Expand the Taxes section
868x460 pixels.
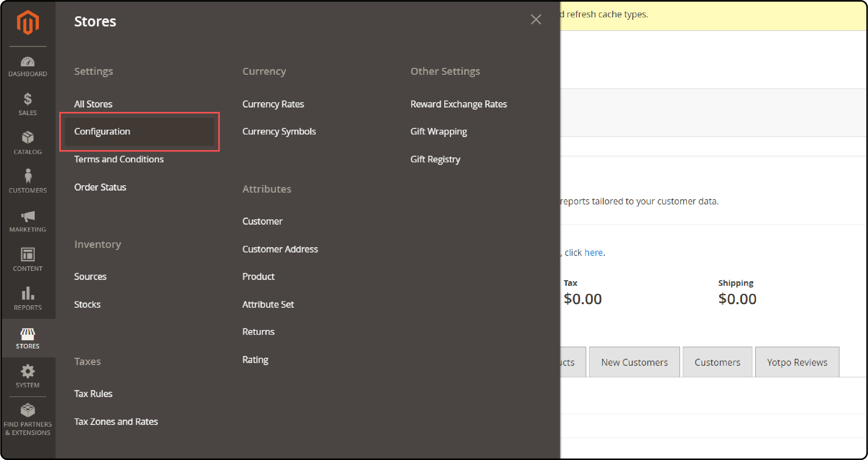[87, 361]
